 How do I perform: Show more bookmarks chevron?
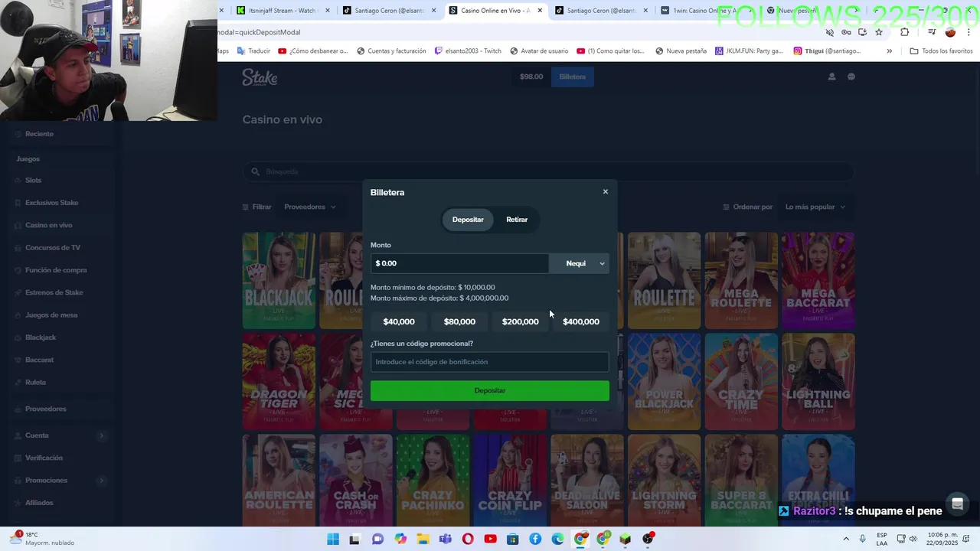point(889,51)
